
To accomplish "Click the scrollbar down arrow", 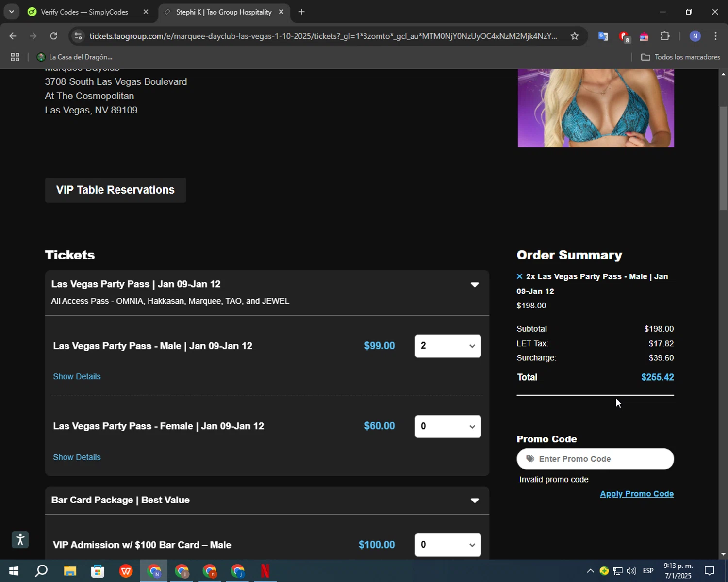I will pyautogui.click(x=723, y=554).
